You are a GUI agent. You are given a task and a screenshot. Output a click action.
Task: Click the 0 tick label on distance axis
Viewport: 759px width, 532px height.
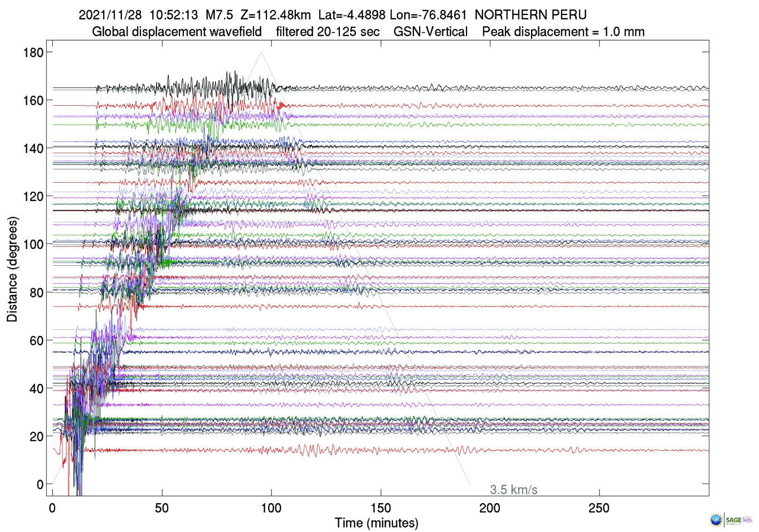coord(40,485)
